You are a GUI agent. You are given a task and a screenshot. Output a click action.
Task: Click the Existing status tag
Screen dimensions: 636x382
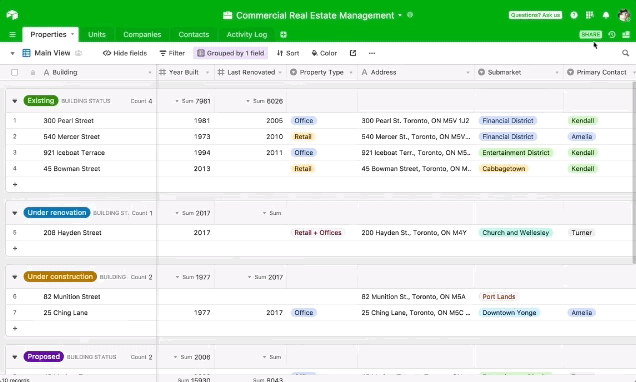[x=41, y=101]
